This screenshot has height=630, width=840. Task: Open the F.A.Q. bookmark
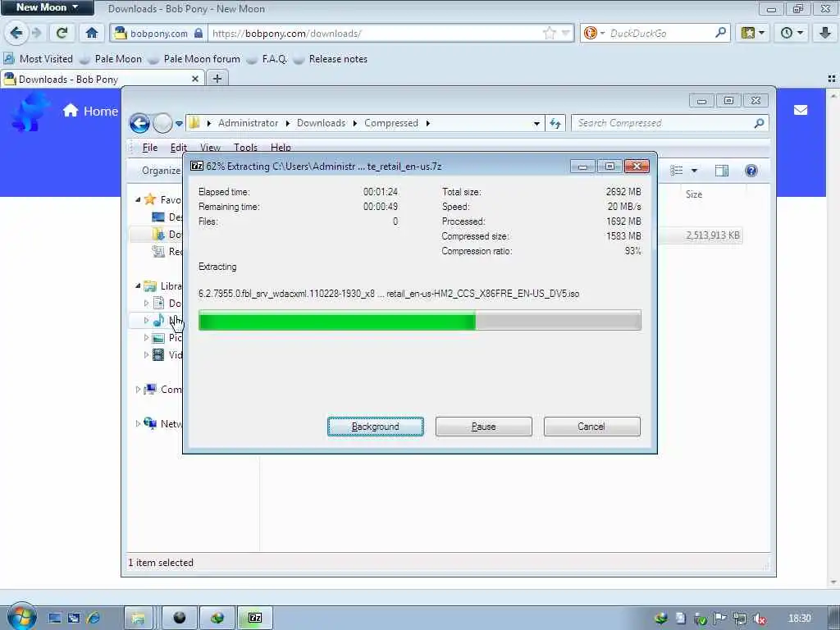click(x=268, y=58)
